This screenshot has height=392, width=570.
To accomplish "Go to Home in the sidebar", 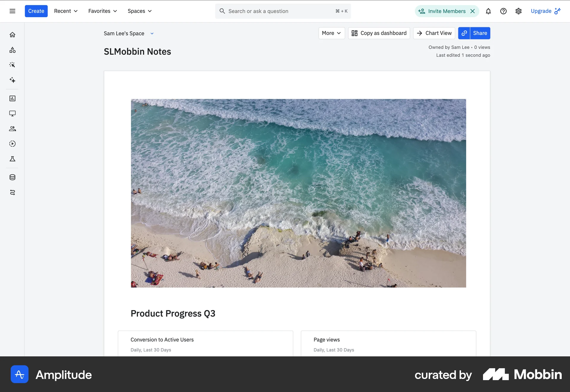I will pyautogui.click(x=12, y=35).
